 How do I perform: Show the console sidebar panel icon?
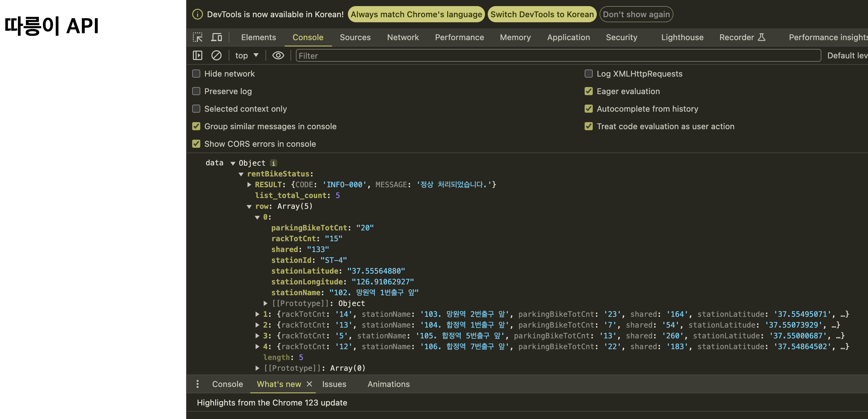coord(198,55)
